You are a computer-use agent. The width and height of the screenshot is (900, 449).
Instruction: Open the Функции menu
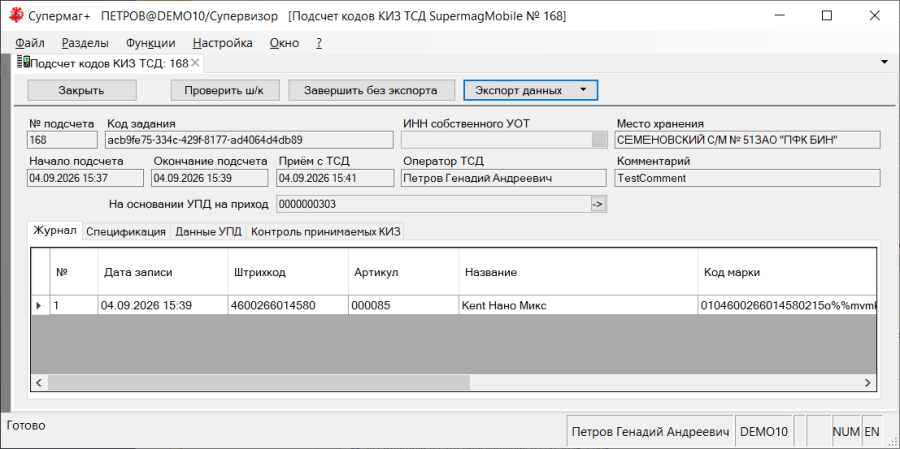click(x=151, y=43)
